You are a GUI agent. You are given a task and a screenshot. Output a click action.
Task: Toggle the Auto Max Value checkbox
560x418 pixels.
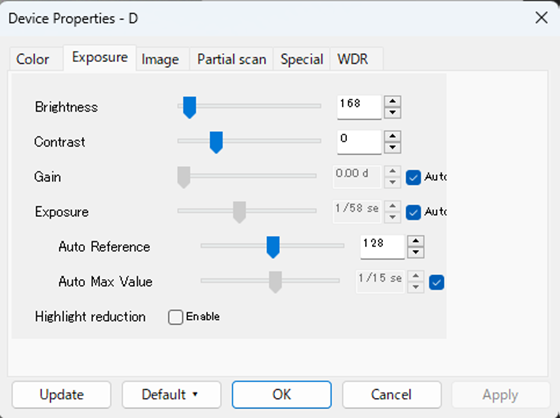(436, 282)
